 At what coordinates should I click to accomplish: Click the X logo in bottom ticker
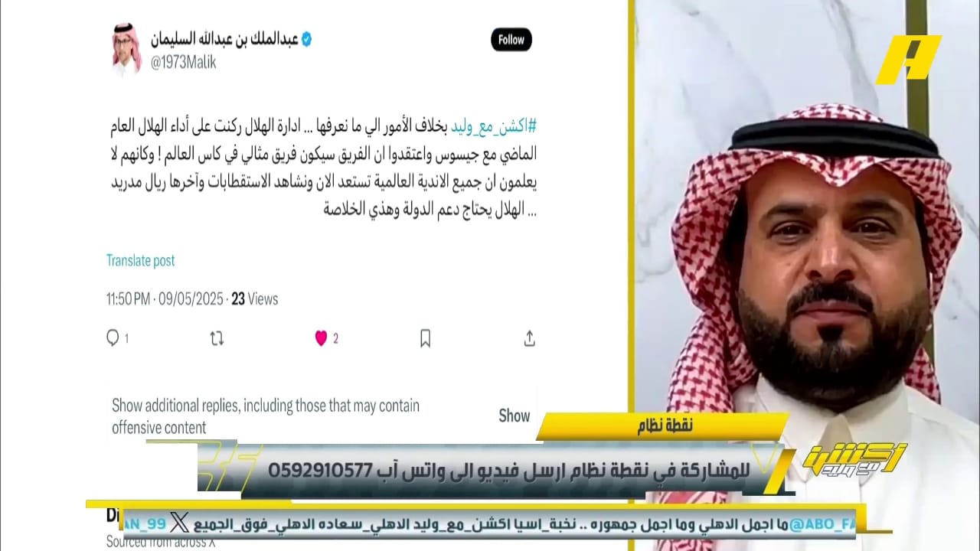(x=179, y=524)
